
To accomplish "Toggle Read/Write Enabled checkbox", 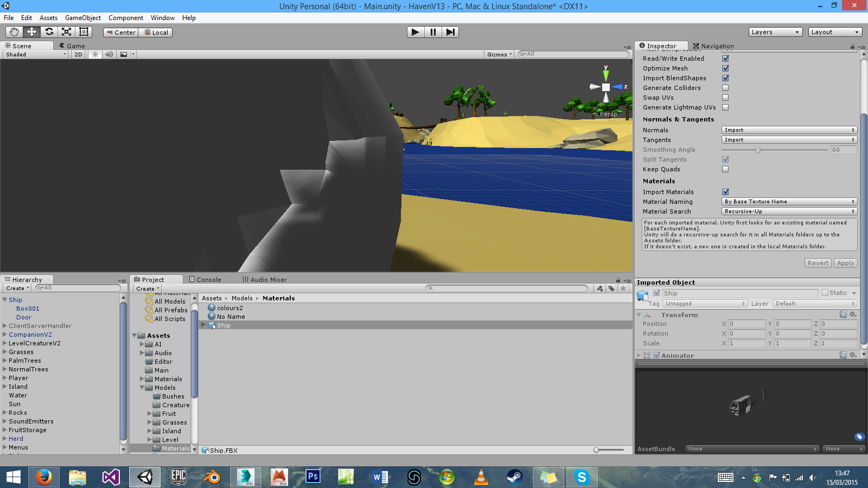I will pos(725,59).
